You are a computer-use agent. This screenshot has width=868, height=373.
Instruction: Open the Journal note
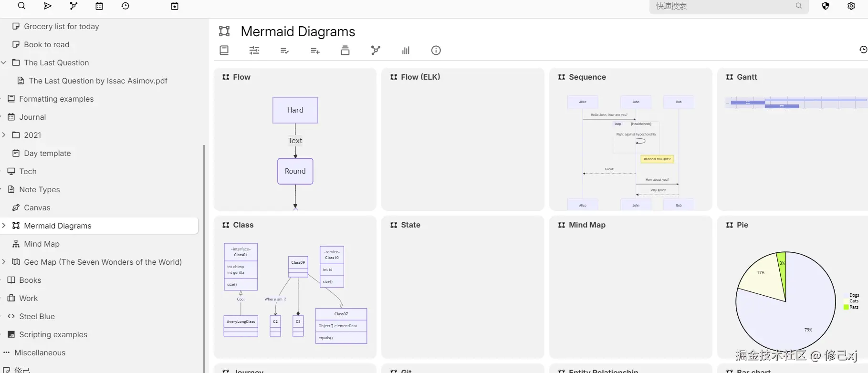tap(32, 117)
